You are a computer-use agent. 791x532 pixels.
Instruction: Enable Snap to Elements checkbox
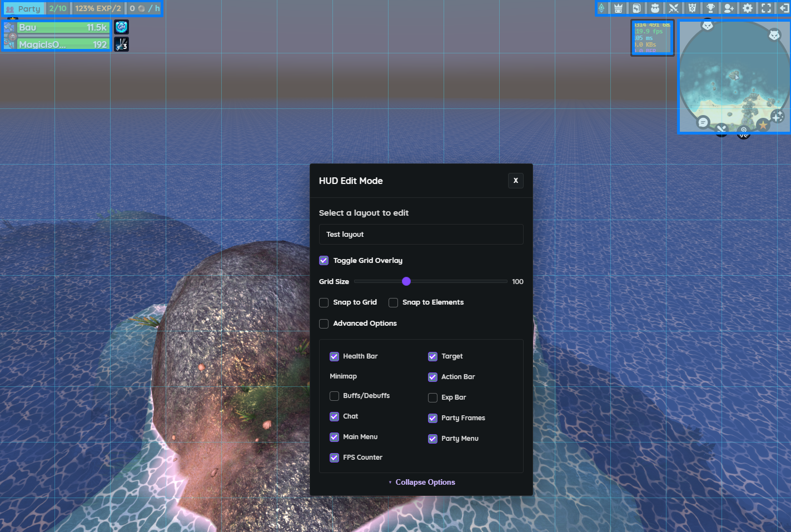coord(393,302)
